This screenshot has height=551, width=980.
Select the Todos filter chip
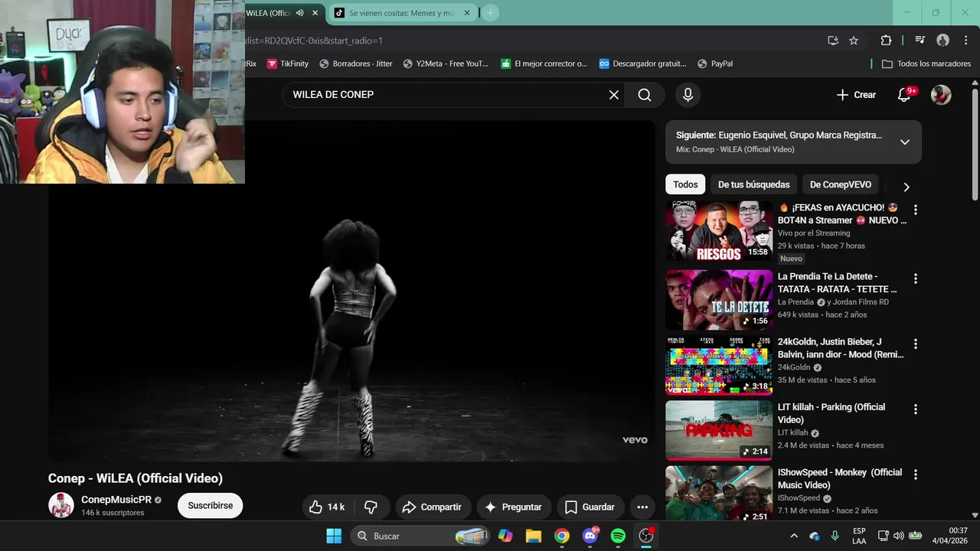pos(685,184)
